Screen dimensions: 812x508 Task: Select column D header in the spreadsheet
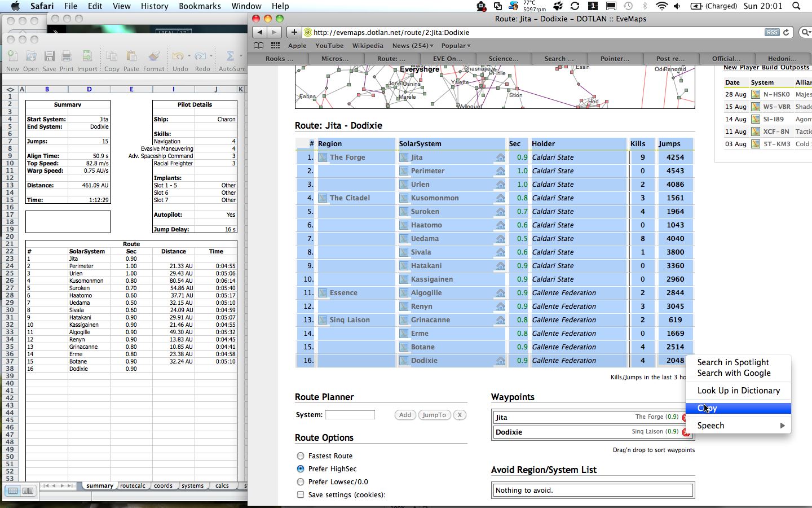click(x=89, y=89)
